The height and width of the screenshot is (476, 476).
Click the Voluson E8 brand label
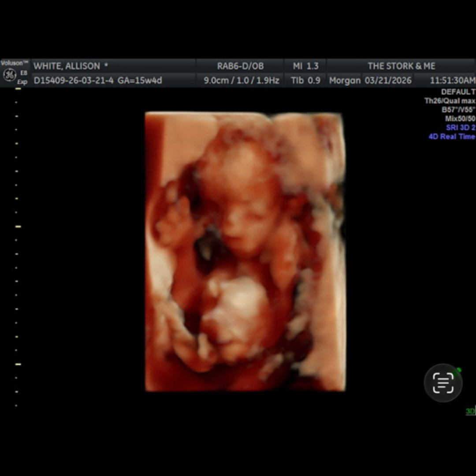click(15, 63)
